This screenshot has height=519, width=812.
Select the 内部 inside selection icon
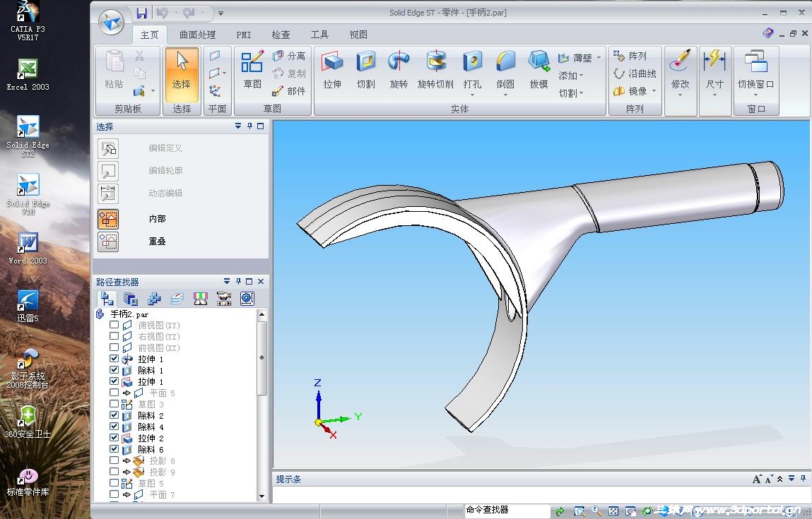pos(108,219)
